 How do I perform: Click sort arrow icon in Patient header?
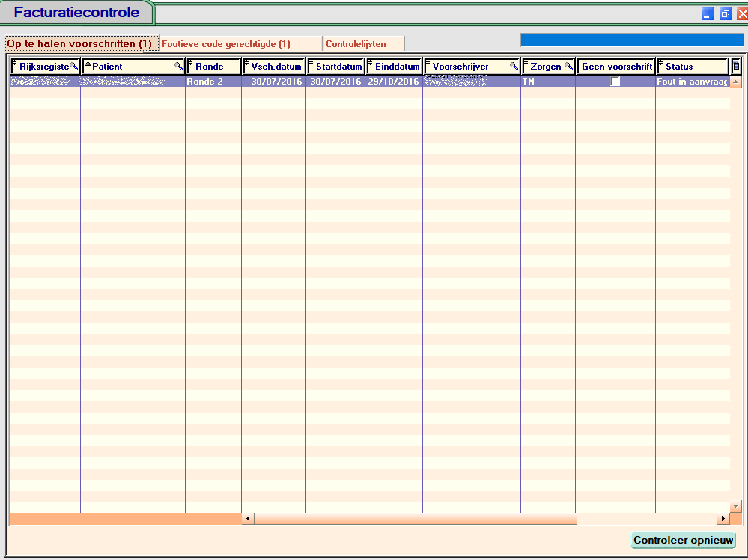(x=88, y=65)
